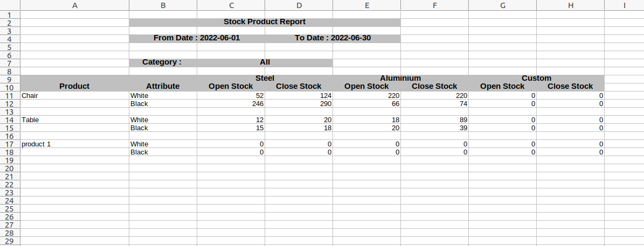Select the From Date 2022-06-01 cell
The image size is (644, 246).
click(197, 38)
